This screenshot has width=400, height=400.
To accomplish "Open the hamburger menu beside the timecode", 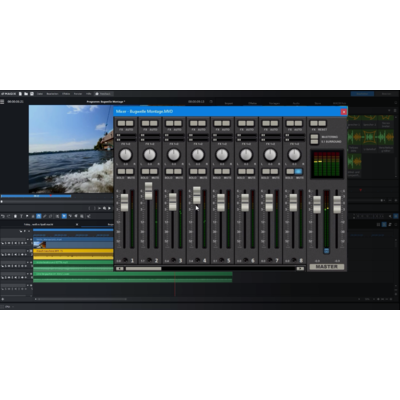I will 2,101.
